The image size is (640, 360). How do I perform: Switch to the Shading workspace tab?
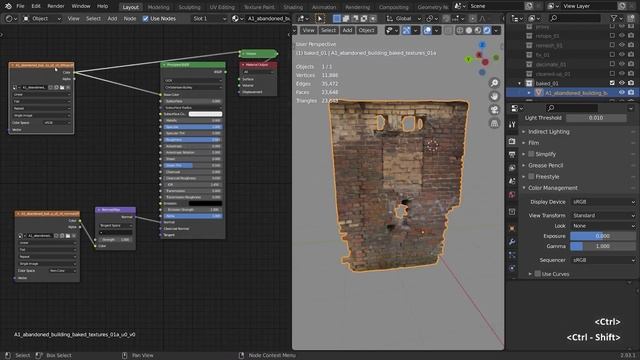[293, 7]
